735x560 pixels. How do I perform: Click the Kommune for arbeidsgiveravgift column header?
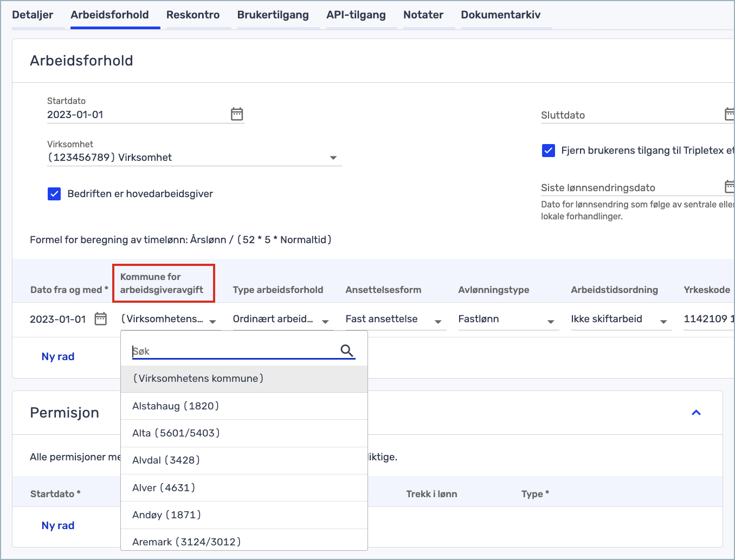(162, 283)
